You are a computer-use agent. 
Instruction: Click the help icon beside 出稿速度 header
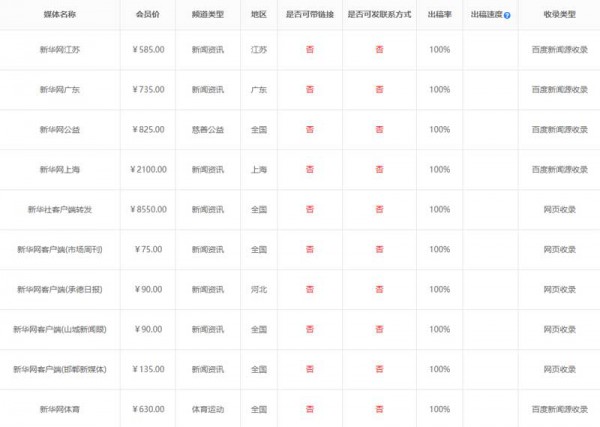click(x=507, y=16)
